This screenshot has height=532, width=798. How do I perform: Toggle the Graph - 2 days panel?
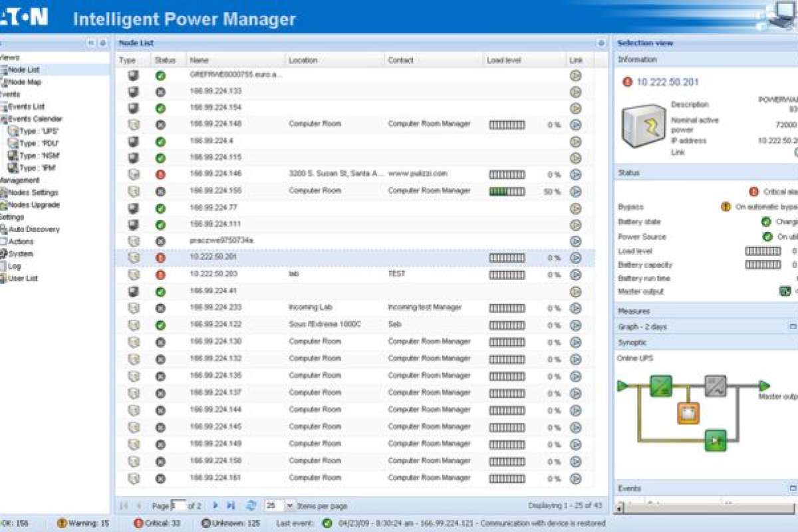point(792,327)
